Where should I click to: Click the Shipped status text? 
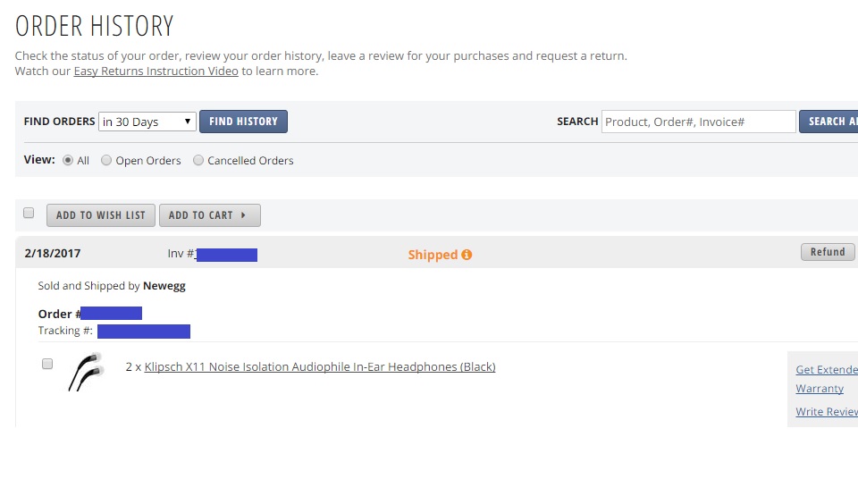click(x=433, y=255)
